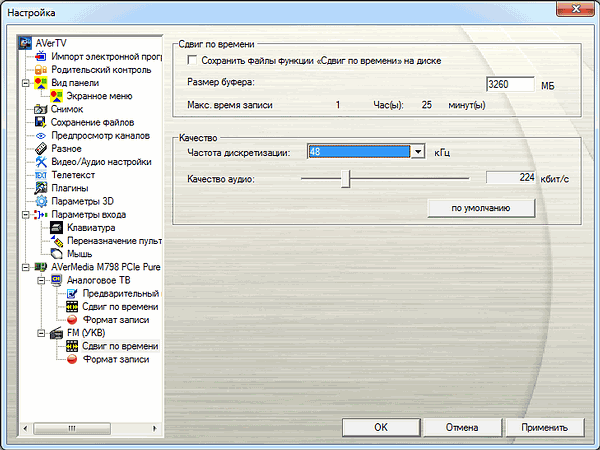Click the Применить button
This screenshot has width=600, height=450.
[x=545, y=427]
